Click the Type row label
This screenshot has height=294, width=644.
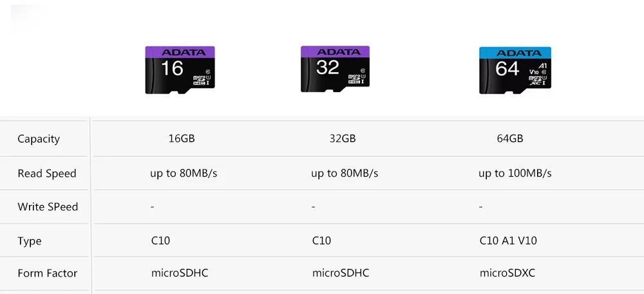pos(30,241)
